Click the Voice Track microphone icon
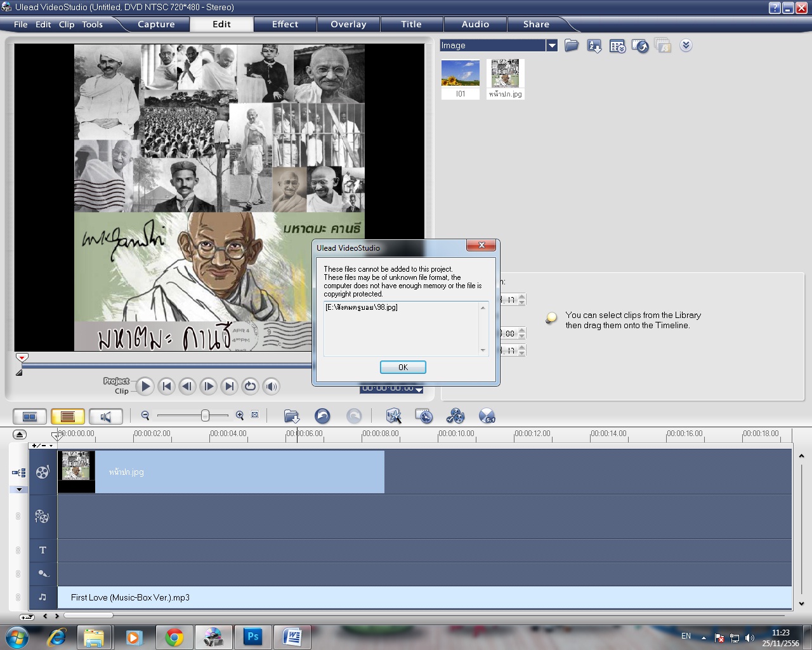Image resolution: width=812 pixels, height=650 pixels. [x=43, y=574]
